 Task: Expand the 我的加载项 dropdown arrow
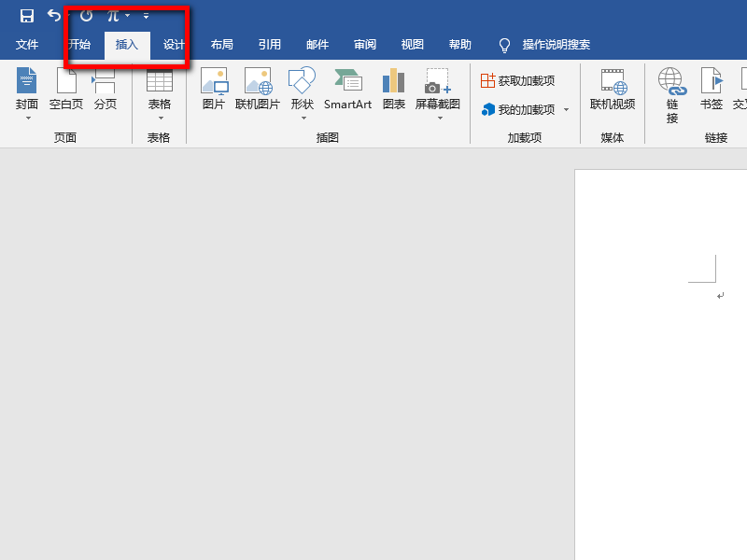567,110
